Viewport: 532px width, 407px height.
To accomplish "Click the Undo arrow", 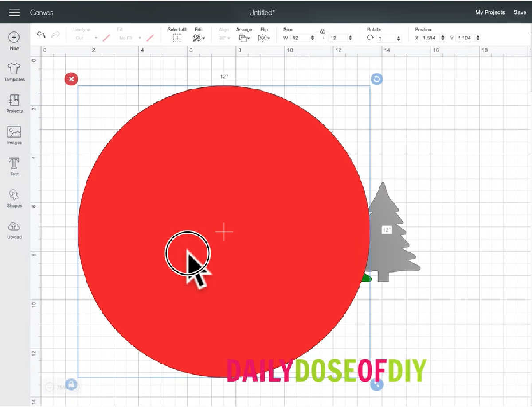I will tap(41, 35).
